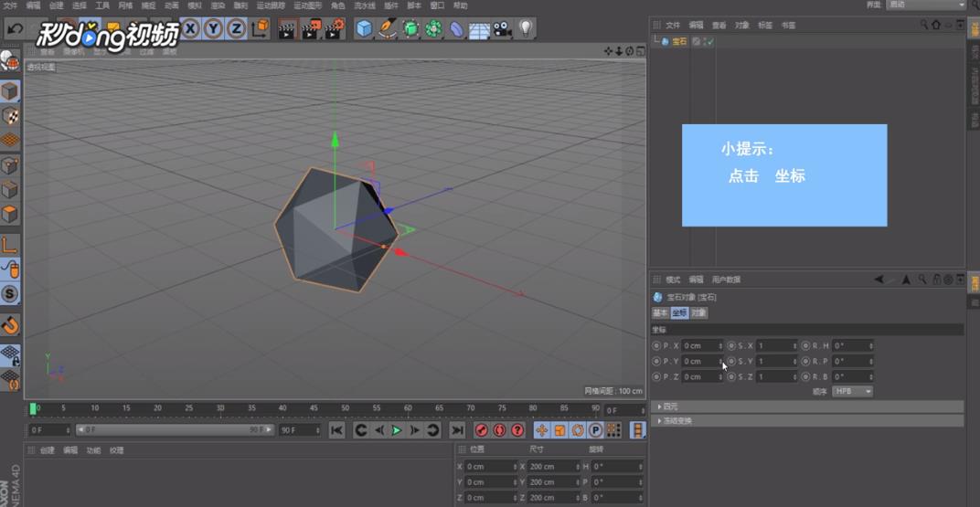Open the render settings clapperboard with gear
The height and width of the screenshot is (507, 980).
[x=335, y=28]
